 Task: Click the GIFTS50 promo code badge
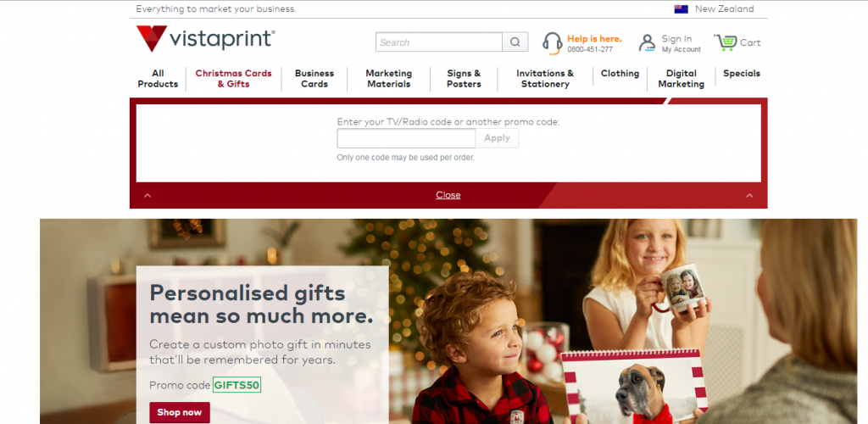pyautogui.click(x=237, y=385)
